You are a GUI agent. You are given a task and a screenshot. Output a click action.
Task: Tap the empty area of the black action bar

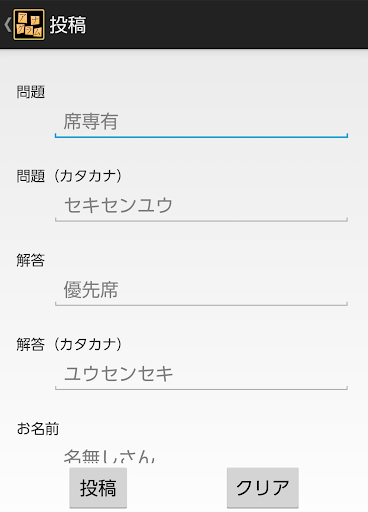tap(227, 25)
